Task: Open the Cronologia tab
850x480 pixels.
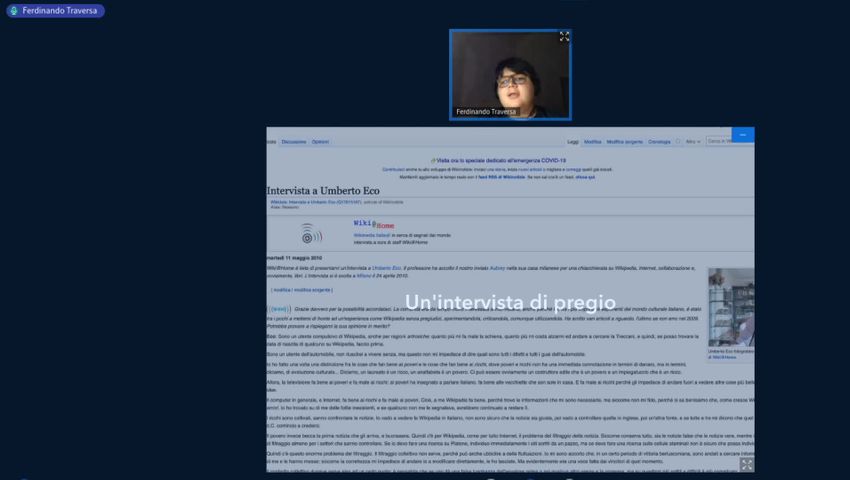Action: (659, 142)
